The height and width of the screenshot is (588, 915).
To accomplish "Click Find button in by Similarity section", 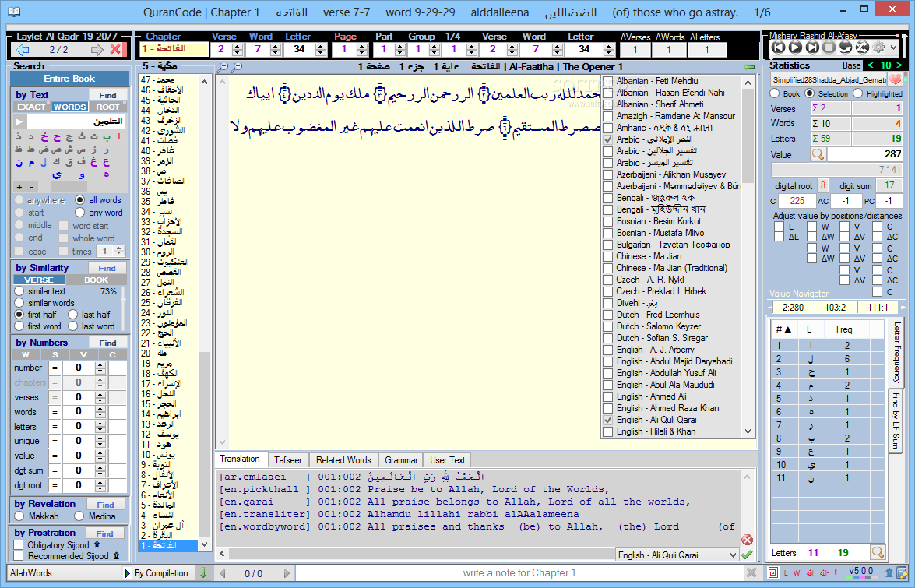I will coord(107,268).
